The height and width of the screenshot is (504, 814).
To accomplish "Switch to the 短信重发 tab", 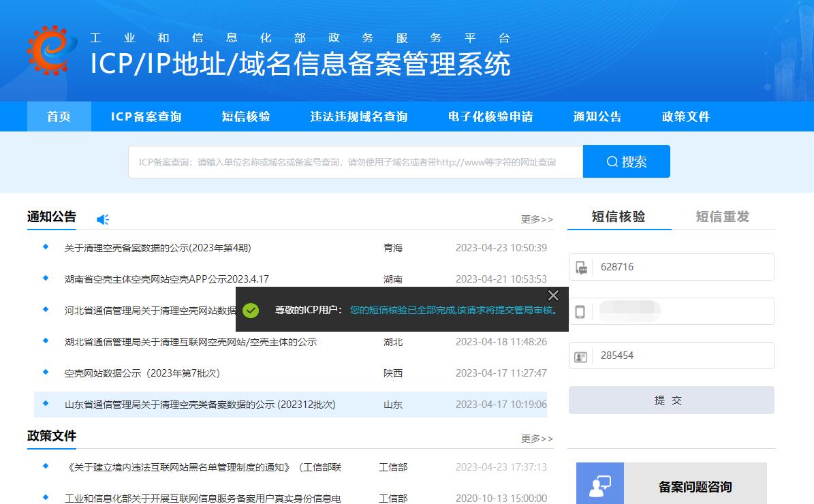I will [722, 217].
